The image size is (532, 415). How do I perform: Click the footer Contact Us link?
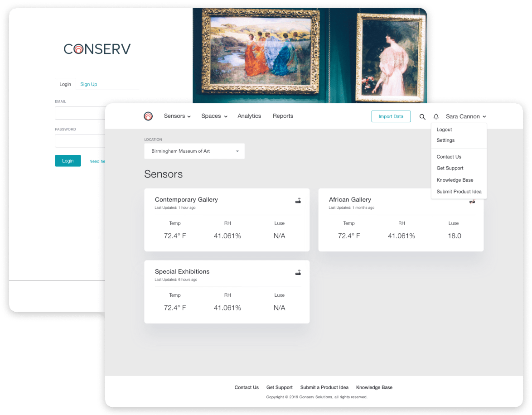pyautogui.click(x=247, y=387)
